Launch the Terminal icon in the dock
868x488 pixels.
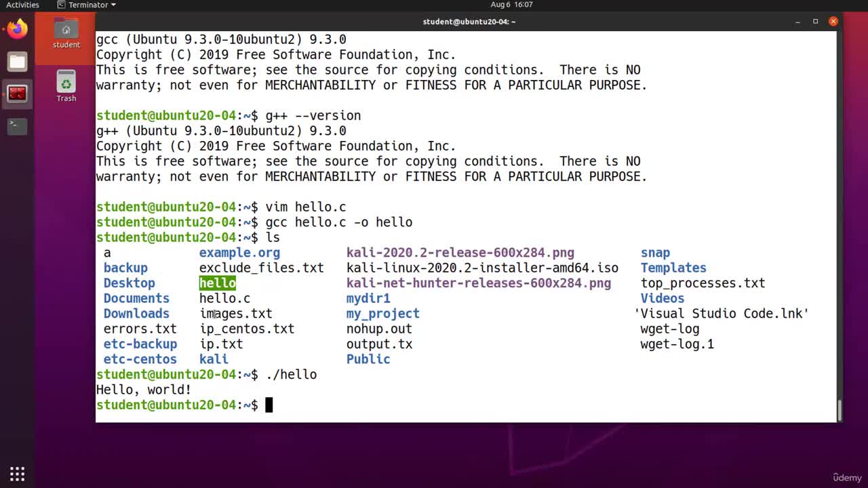pyautogui.click(x=17, y=125)
